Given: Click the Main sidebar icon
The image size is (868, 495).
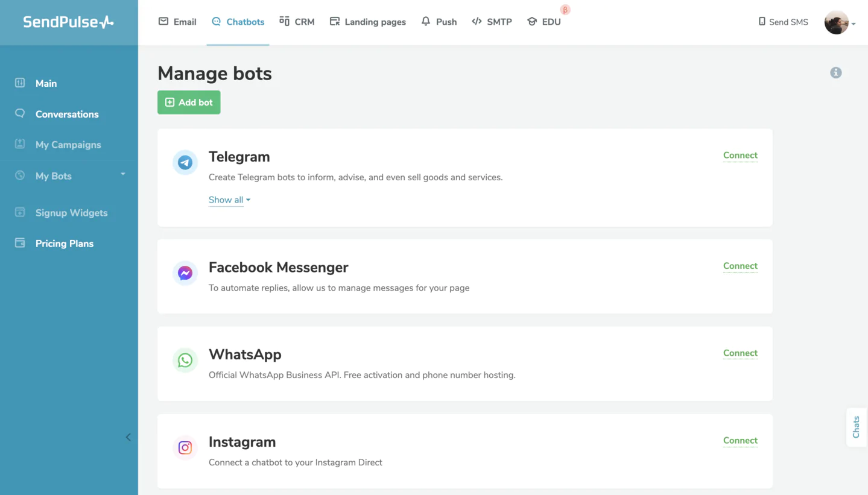Looking at the screenshot, I should (x=20, y=83).
